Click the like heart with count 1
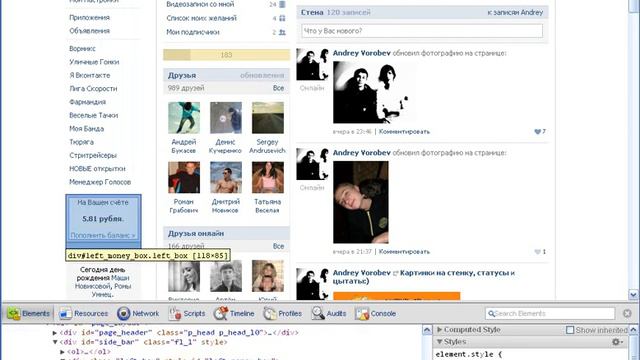This screenshot has height=360, width=640. click(x=538, y=251)
